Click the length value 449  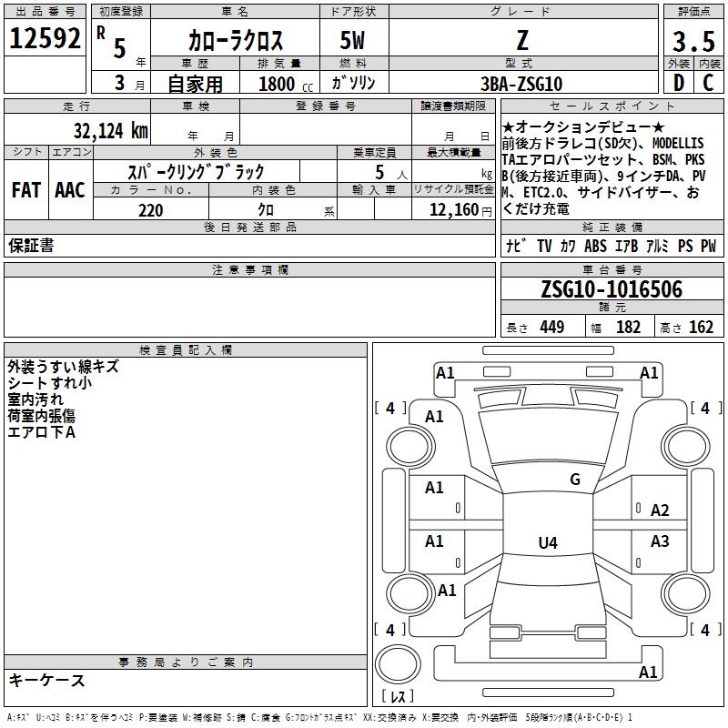tap(552, 327)
